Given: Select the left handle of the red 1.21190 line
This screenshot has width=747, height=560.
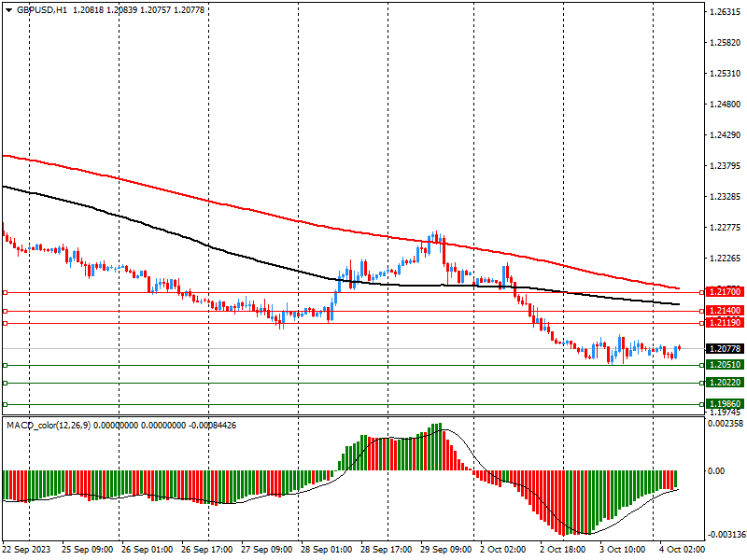Looking at the screenshot, I should click(x=5, y=323).
